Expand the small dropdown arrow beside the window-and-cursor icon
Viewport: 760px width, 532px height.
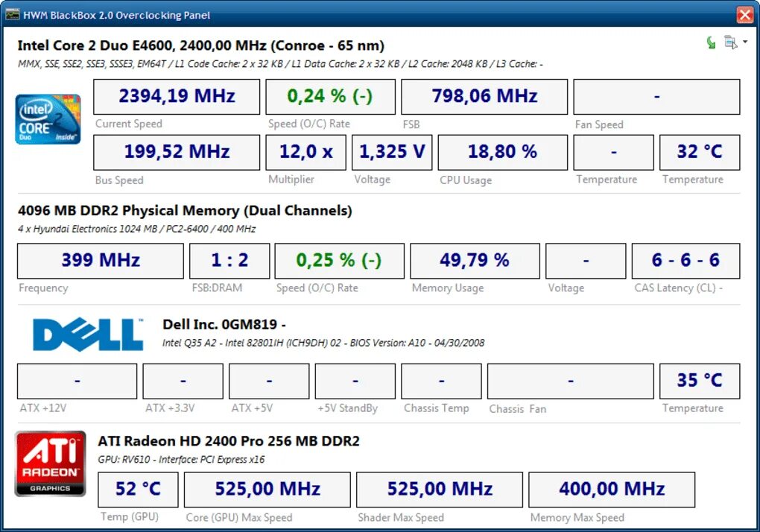click(x=745, y=42)
